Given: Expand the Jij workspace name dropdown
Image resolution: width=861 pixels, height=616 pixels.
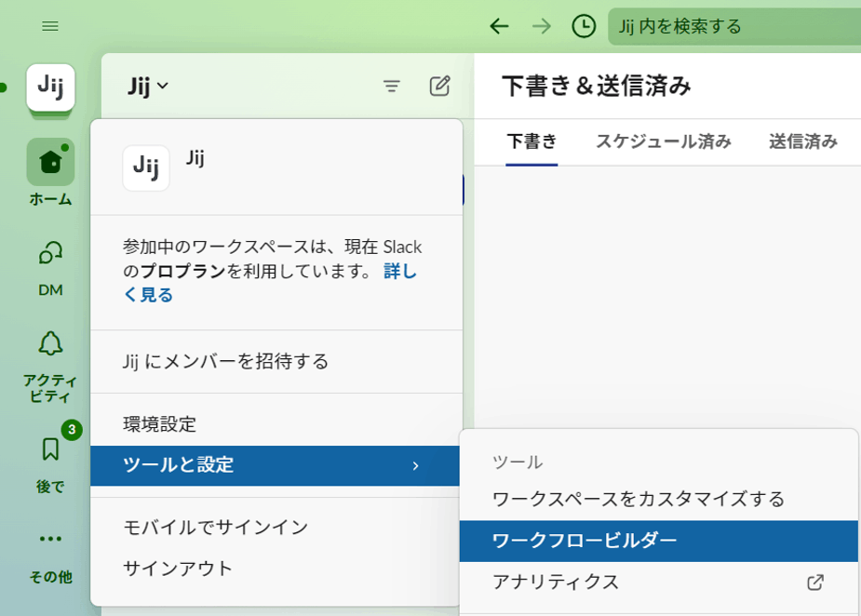Looking at the screenshot, I should 148,87.
